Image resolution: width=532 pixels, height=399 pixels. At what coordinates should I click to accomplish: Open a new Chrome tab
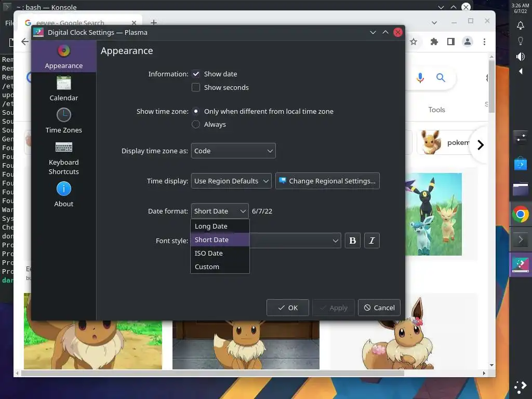154,22
